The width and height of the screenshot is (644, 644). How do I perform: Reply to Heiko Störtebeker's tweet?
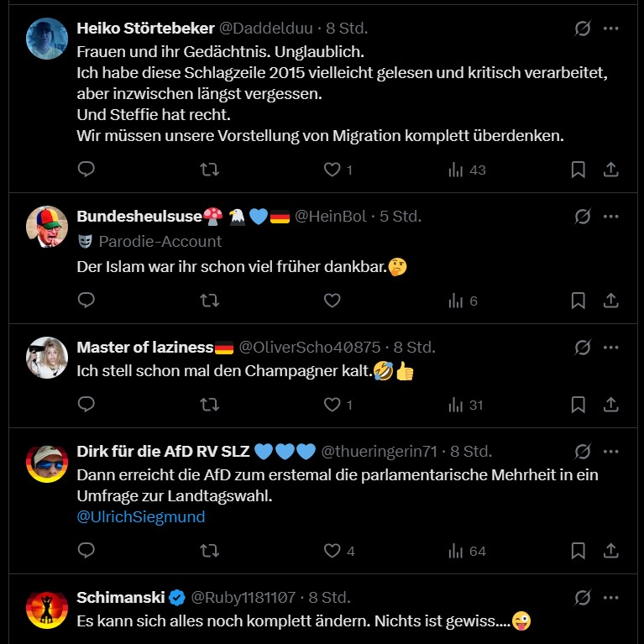click(x=86, y=170)
